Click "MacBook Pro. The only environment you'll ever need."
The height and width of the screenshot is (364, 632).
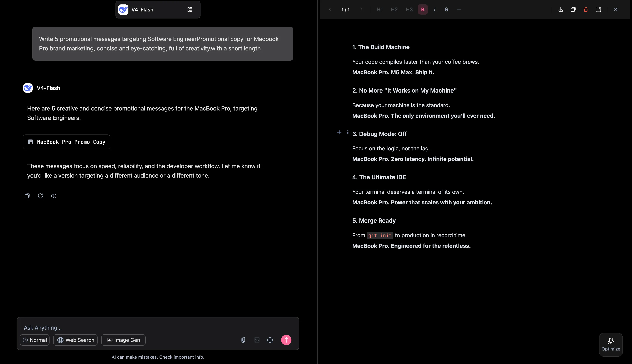(x=424, y=116)
